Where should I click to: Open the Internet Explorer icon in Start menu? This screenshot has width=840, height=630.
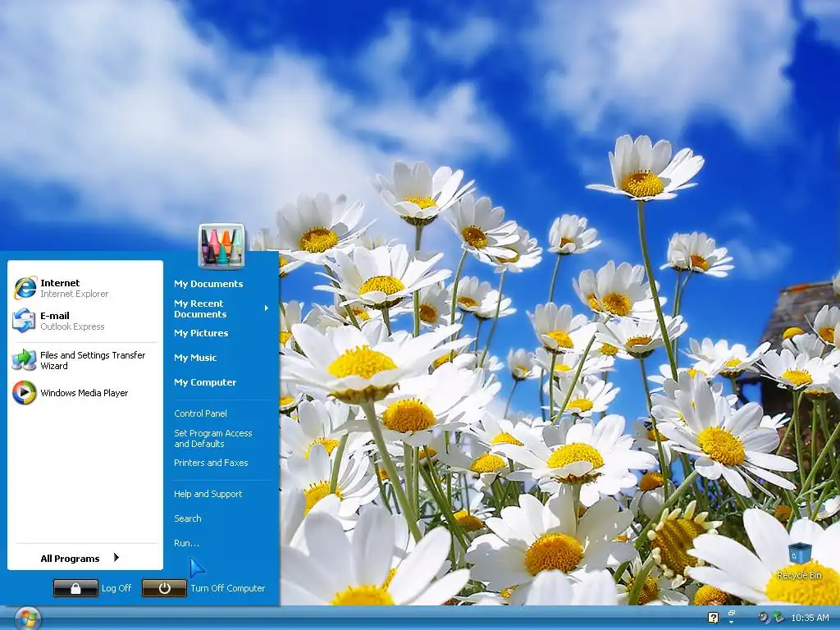[25, 288]
